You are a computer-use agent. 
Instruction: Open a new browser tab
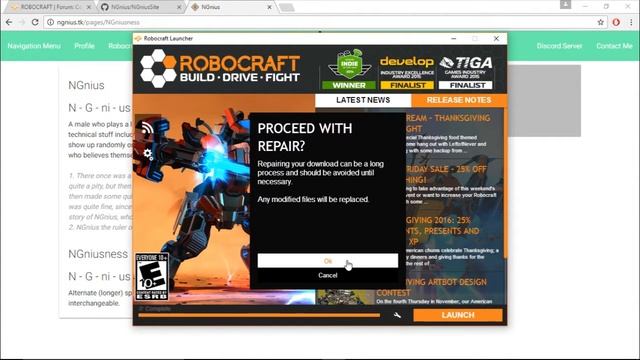pyautogui.click(x=287, y=7)
